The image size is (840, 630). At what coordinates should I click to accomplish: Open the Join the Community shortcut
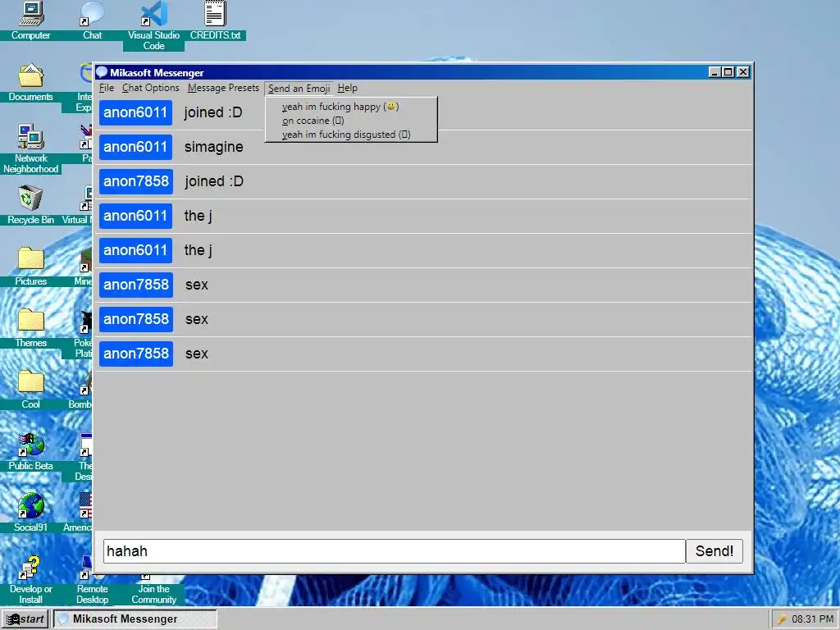point(153,594)
